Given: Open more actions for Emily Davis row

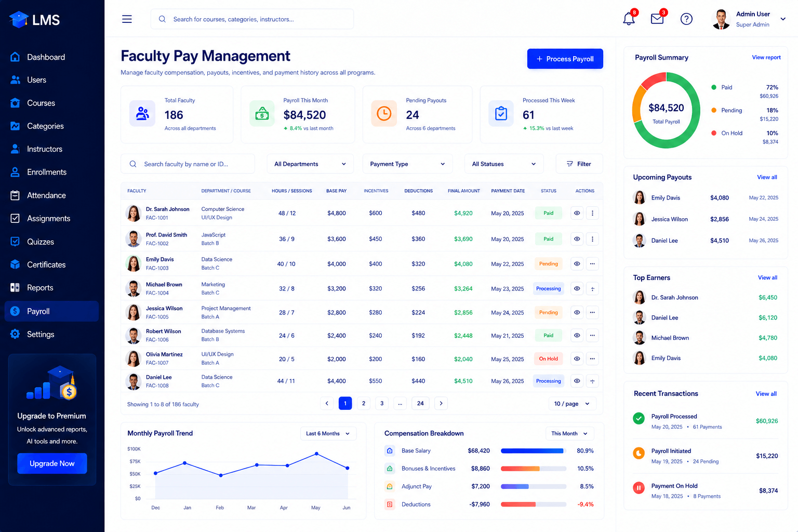Looking at the screenshot, I should [x=592, y=264].
